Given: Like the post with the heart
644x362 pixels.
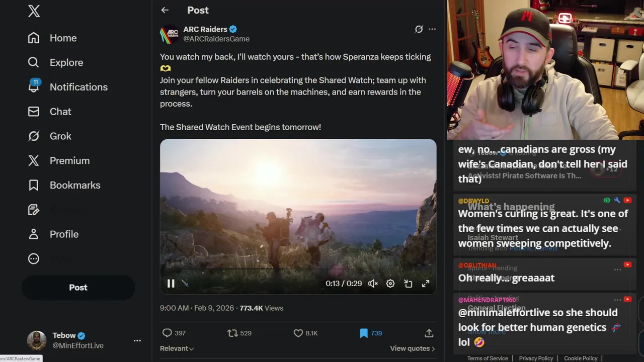Looking at the screenshot, I should click(x=305, y=333).
